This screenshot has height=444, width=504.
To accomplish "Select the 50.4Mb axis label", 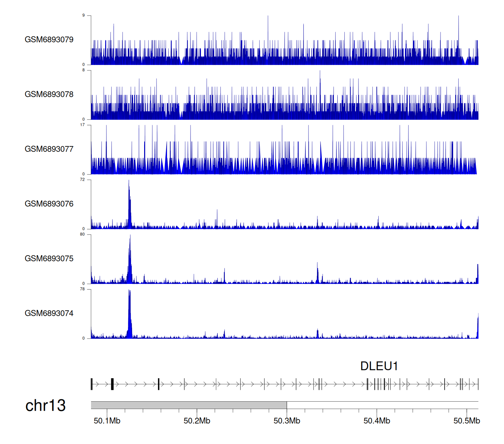I will (x=377, y=421).
